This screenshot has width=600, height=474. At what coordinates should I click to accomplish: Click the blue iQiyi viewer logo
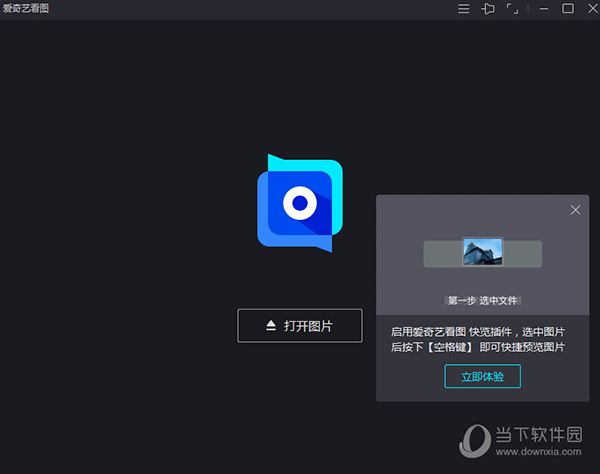300,203
